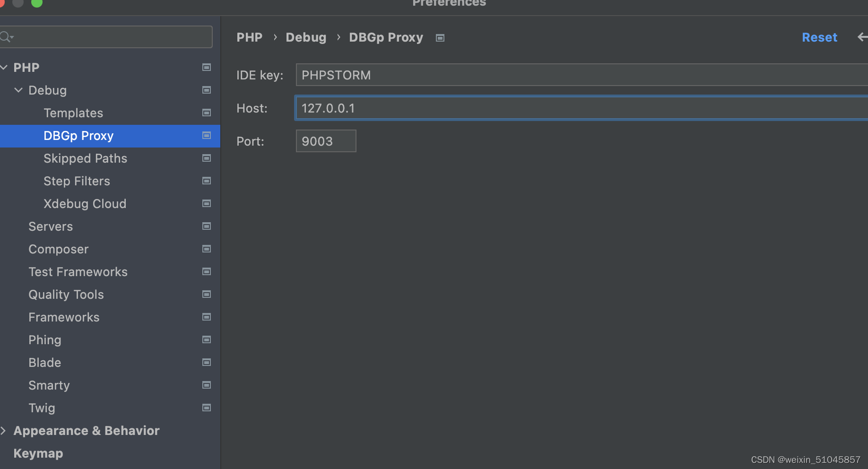Collapse the PHP section in the tree
The image size is (868, 469).
[4, 67]
